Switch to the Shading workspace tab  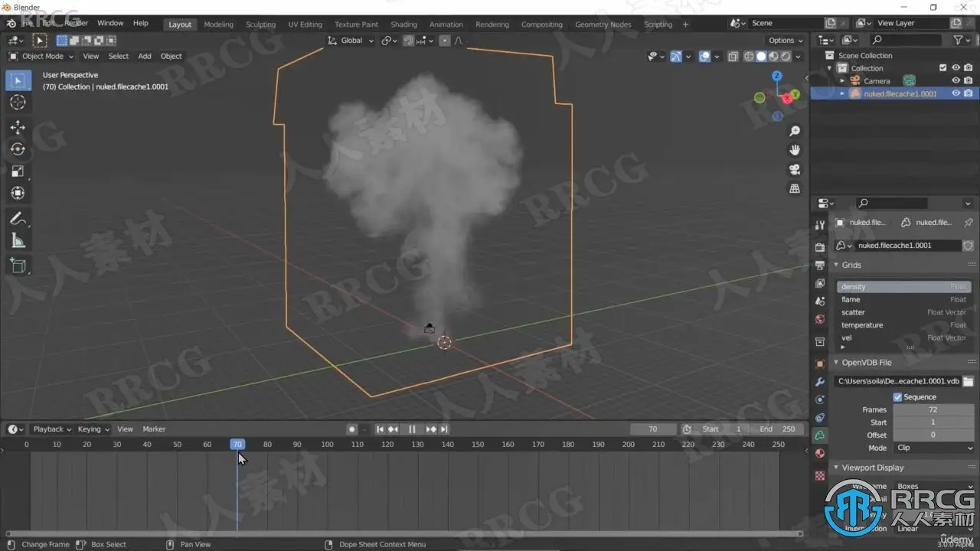pos(403,24)
